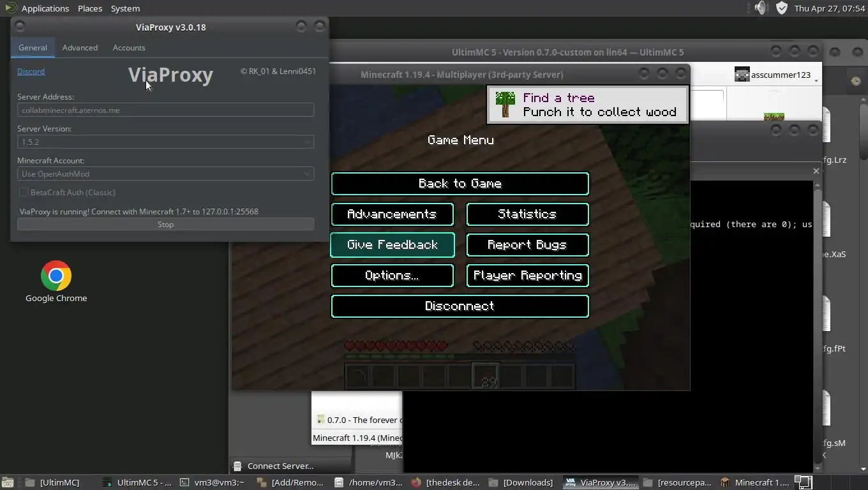Switch to Minecraft 1... taskbar item
Screen dimensions: 868x490
[x=755, y=482]
